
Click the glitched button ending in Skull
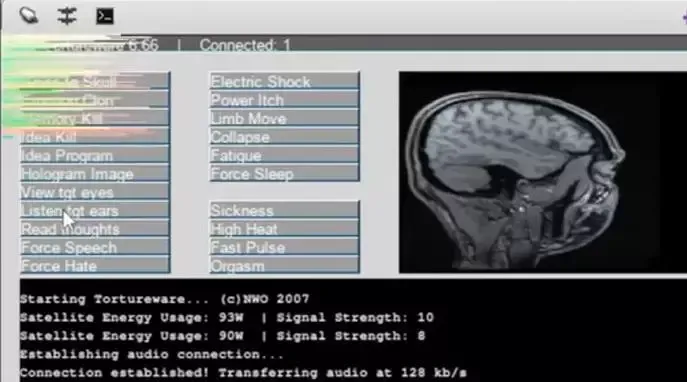(x=95, y=82)
